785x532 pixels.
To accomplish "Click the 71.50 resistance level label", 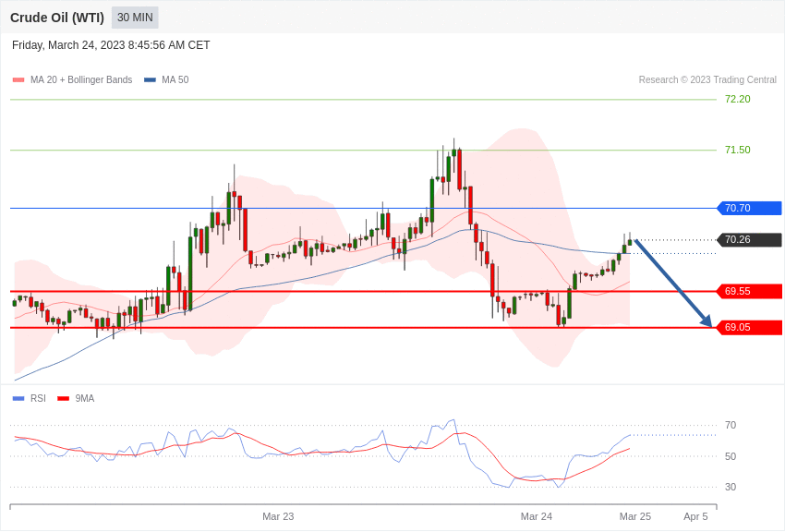I will [x=738, y=150].
